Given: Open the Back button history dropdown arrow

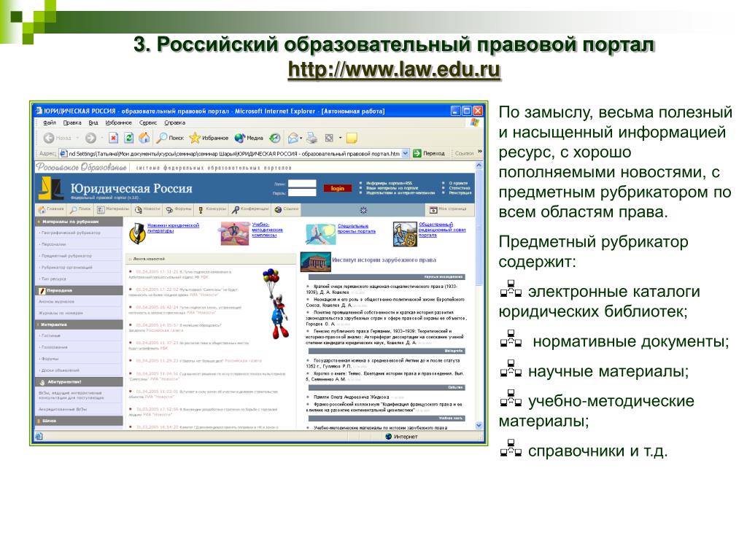Looking at the screenshot, I should click(77, 138).
